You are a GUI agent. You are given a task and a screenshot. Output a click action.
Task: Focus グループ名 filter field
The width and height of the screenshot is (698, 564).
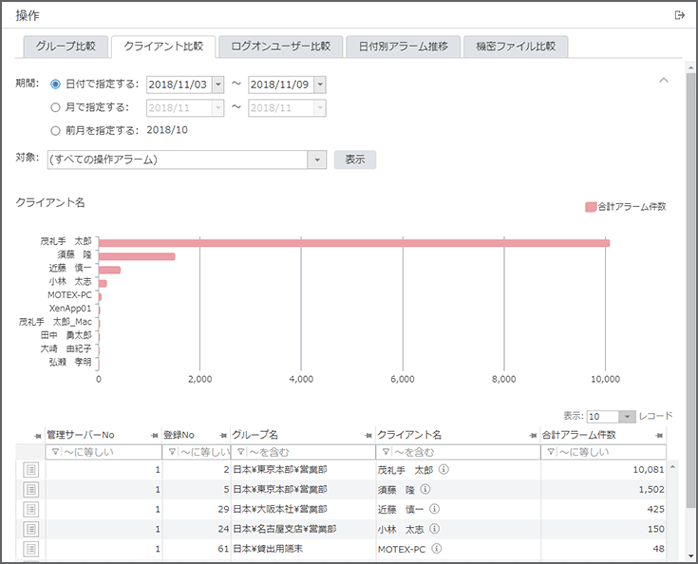pyautogui.click(x=303, y=452)
